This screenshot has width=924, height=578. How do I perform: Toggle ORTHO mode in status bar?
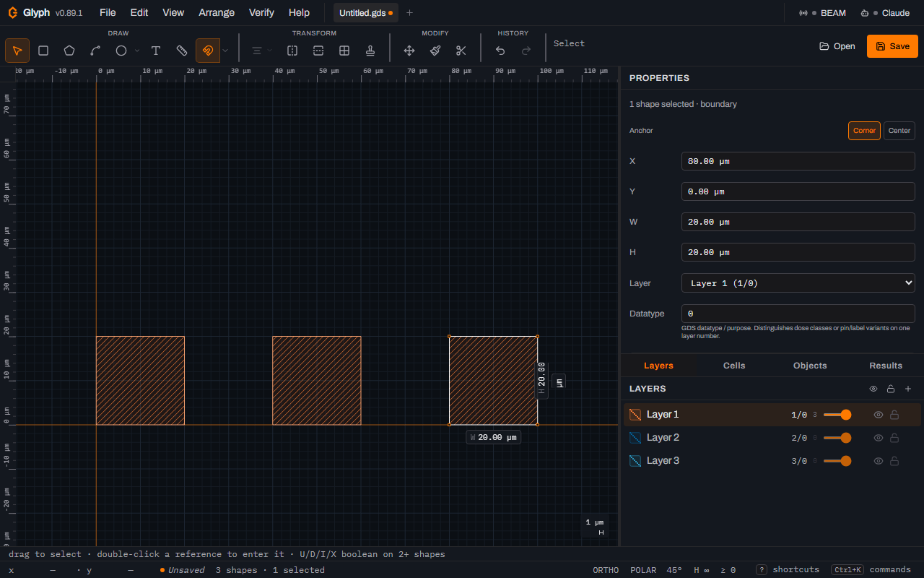coord(606,570)
